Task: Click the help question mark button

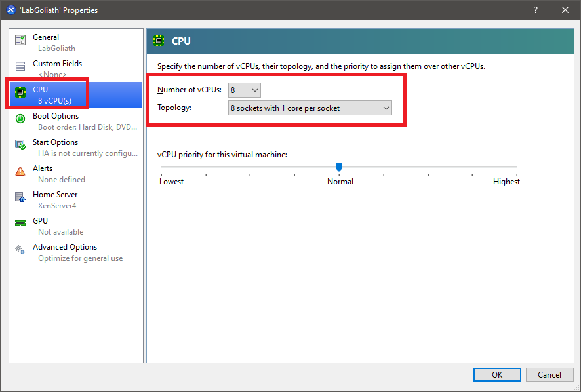Action: (x=536, y=10)
